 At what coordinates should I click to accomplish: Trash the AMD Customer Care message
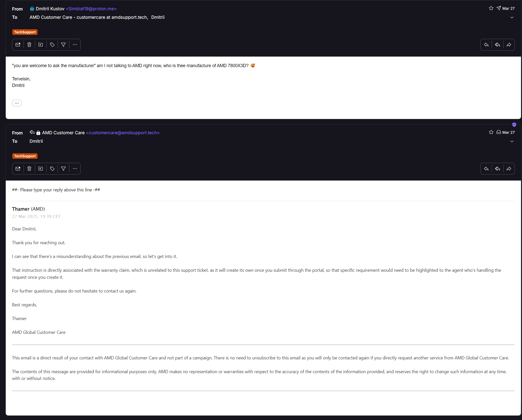[29, 169]
